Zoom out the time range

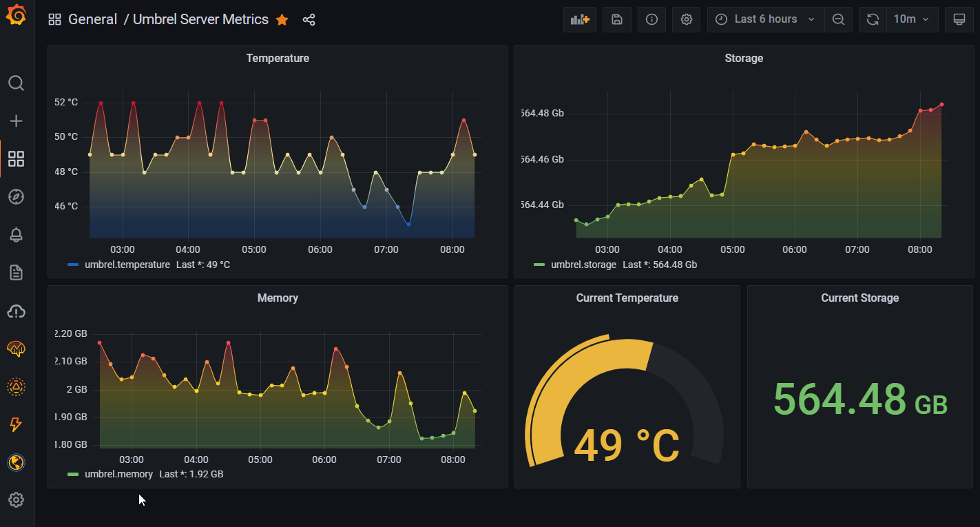tap(838, 19)
